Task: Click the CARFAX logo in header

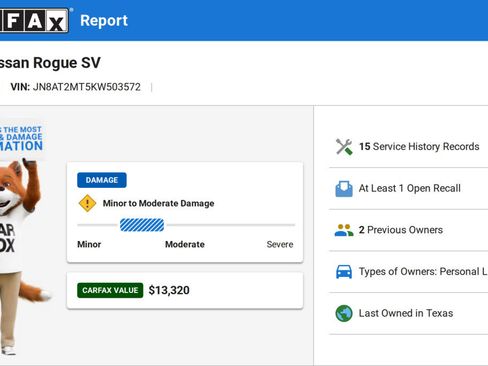Action: [34, 21]
